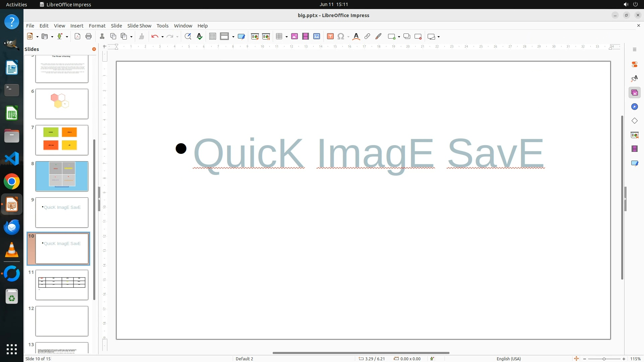644x362 pixels.
Task: Click the Export as PDF icon
Action: [77, 37]
